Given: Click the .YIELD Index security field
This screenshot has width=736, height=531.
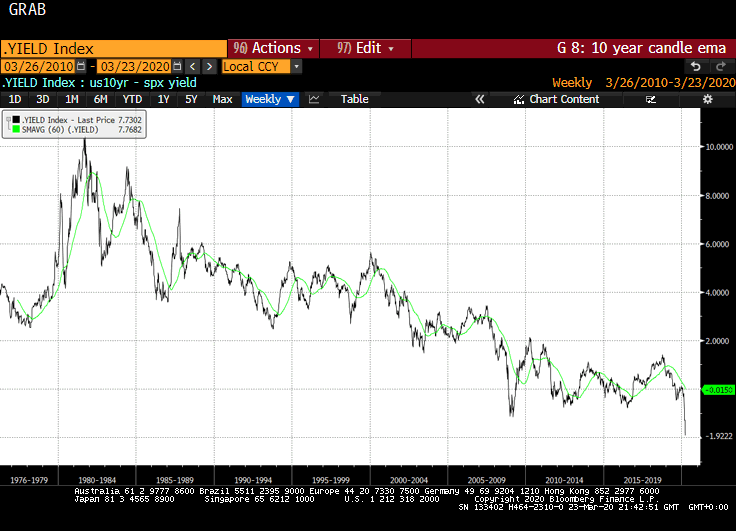Looking at the screenshot, I should pos(114,49).
